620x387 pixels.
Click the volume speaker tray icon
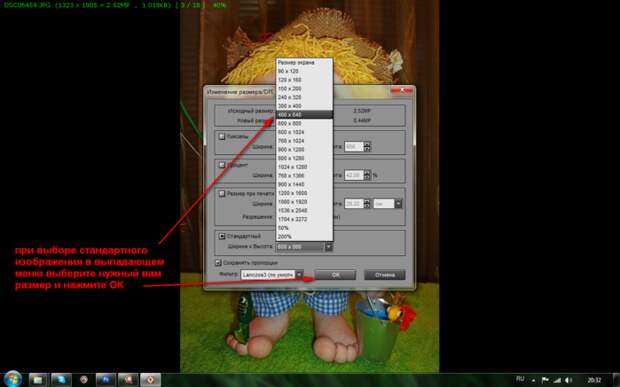click(x=569, y=380)
